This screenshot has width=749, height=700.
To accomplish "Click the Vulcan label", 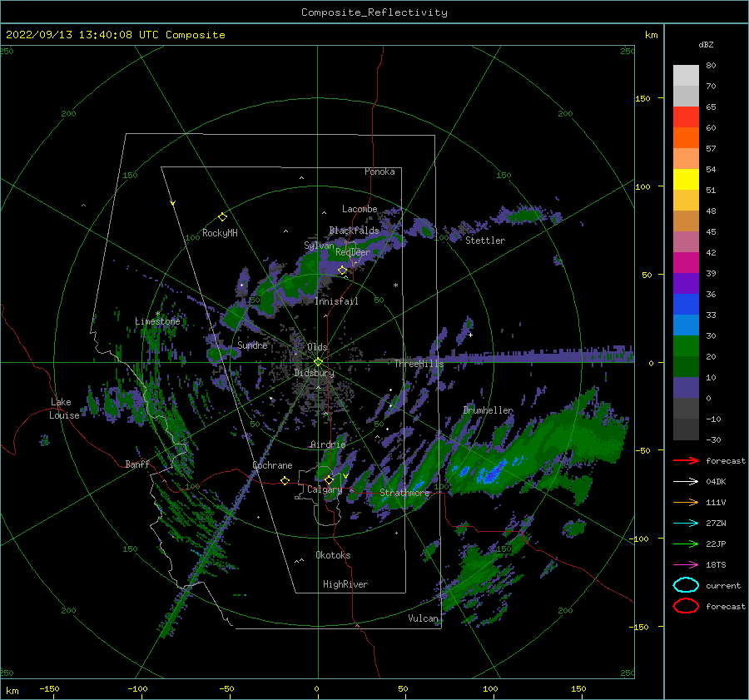I will click(423, 618).
